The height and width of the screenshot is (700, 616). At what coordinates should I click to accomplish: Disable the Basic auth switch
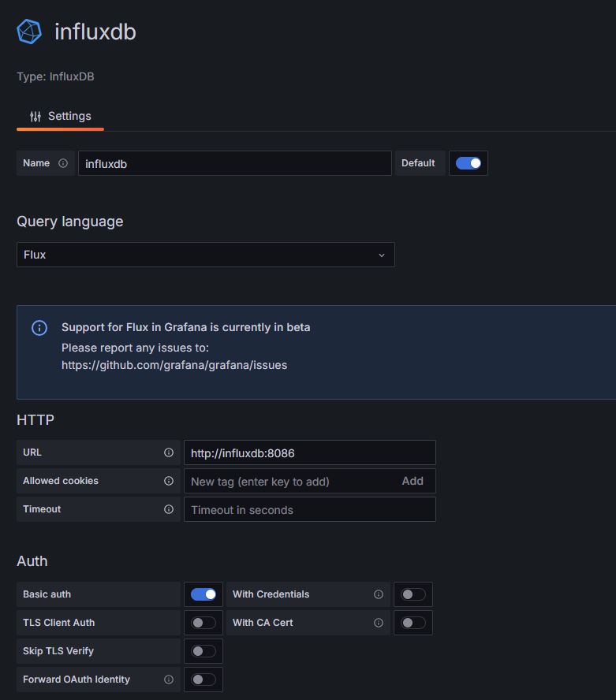coord(203,594)
